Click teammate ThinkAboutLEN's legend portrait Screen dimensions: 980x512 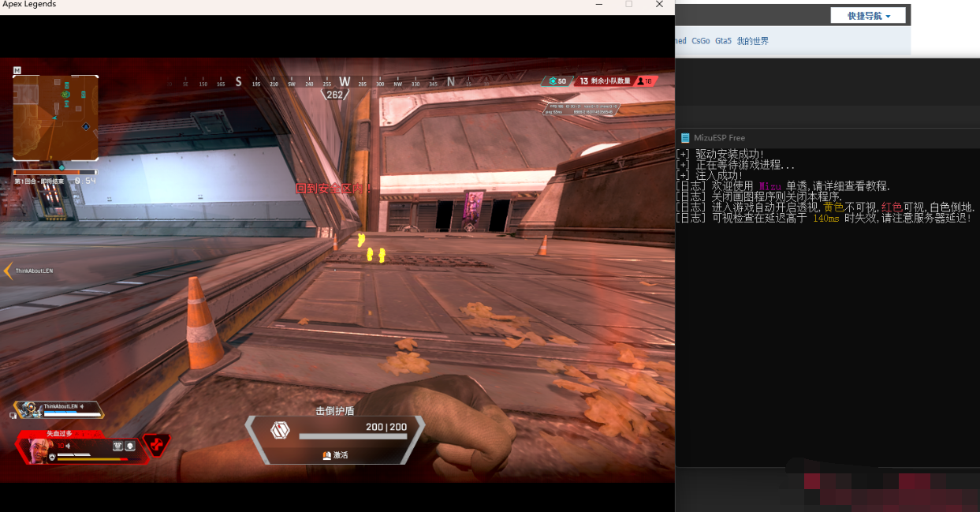tap(31, 409)
